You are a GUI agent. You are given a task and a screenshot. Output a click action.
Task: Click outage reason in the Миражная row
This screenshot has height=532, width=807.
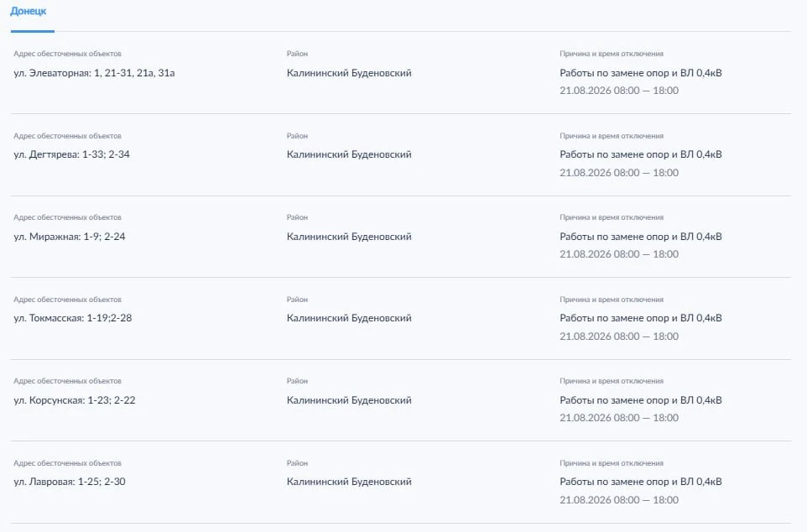coord(641,237)
